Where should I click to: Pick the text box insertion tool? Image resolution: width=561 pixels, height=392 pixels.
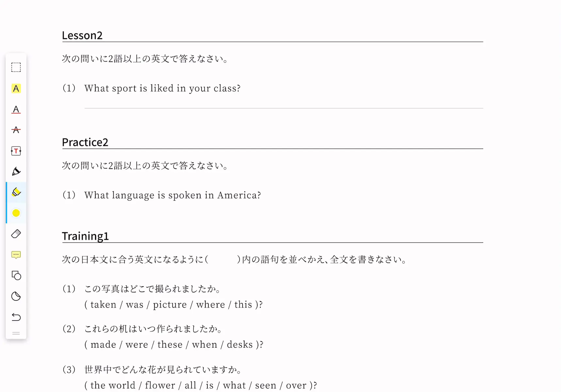(x=16, y=151)
